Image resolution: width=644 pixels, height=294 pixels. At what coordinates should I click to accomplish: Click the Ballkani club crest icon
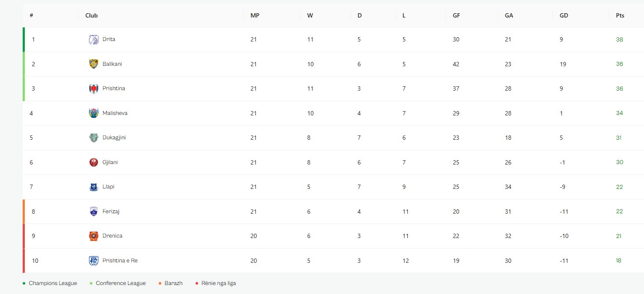93,64
